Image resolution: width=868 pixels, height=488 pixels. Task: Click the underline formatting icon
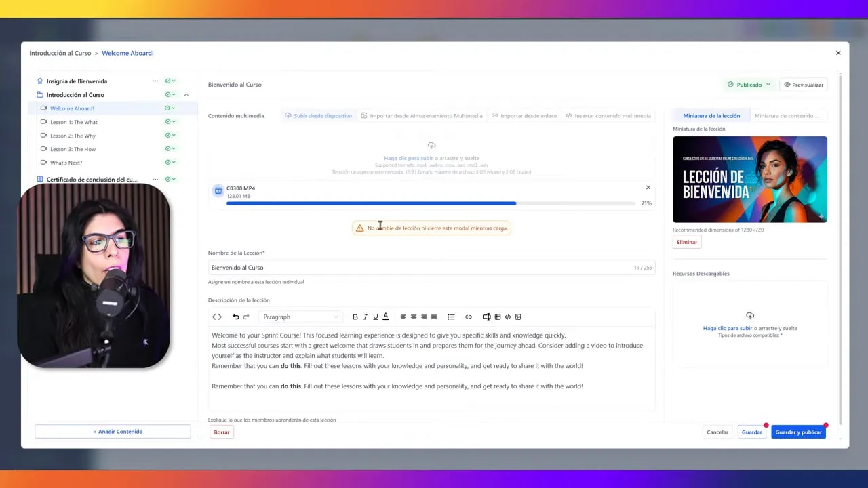375,317
